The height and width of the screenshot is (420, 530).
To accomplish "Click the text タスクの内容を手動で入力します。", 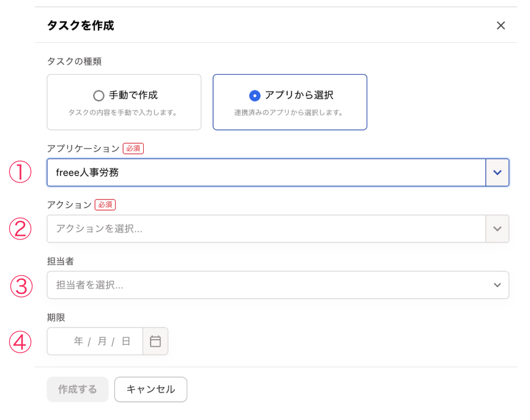I will coord(123,112).
